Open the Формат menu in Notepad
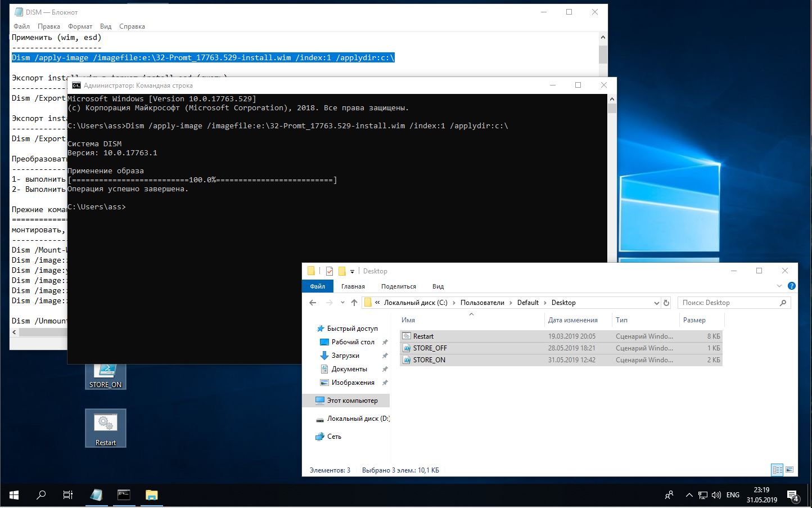The height and width of the screenshot is (508, 812). tap(80, 26)
